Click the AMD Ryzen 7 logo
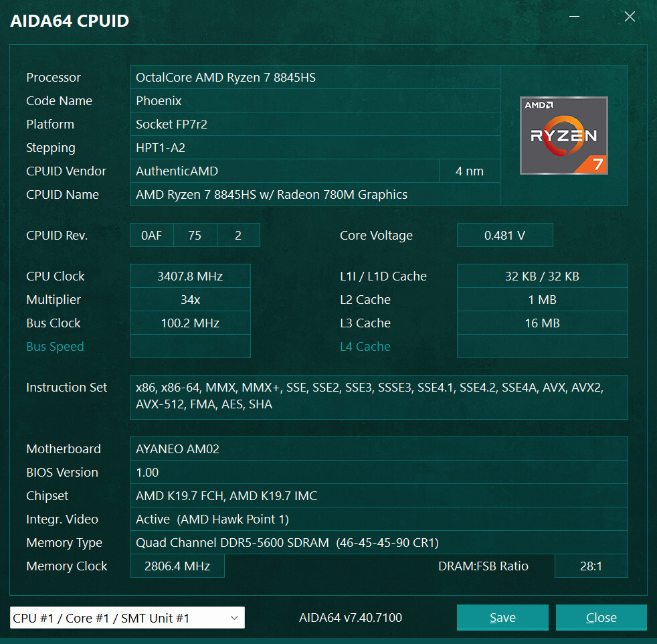This screenshot has width=657, height=644. click(563, 136)
